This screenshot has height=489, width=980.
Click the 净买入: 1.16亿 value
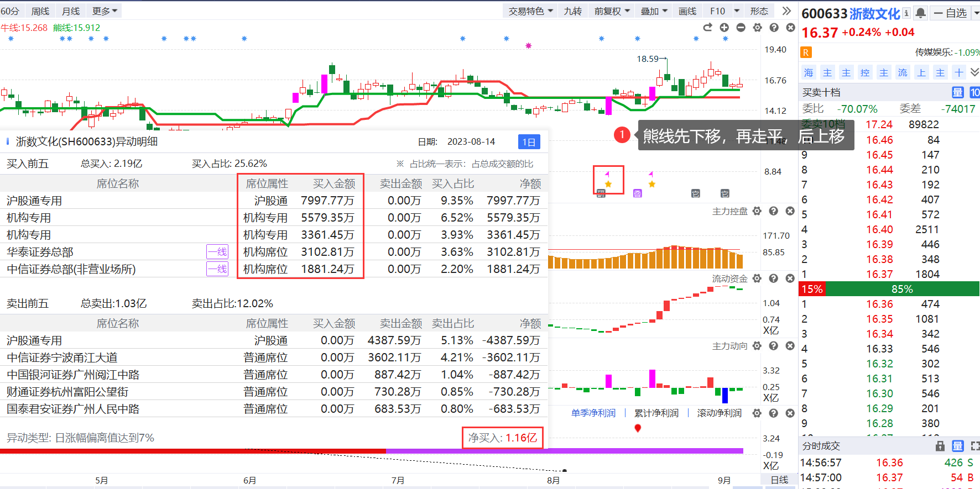(x=503, y=438)
